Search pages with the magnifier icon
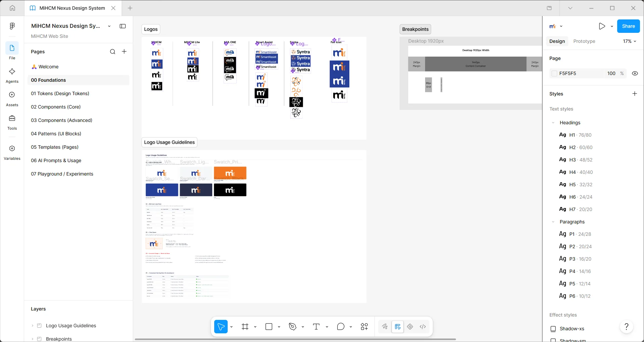Screen dimensions: 644x342 point(113,52)
